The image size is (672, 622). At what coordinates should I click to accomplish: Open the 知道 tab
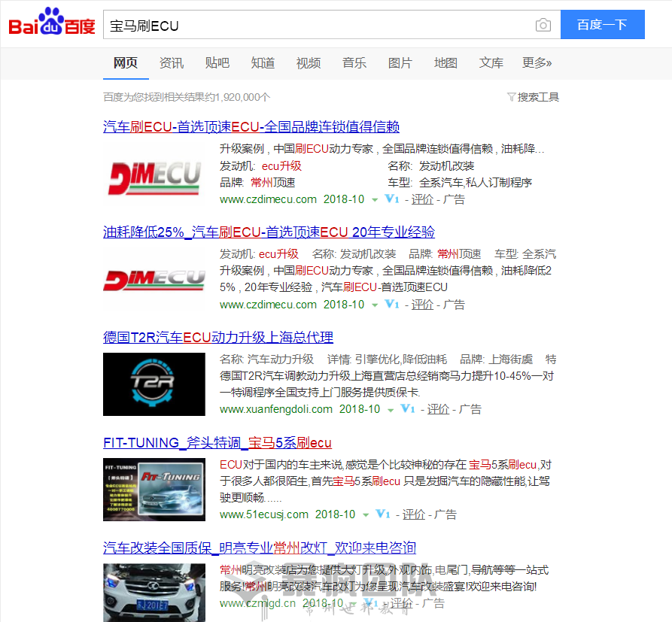point(263,63)
